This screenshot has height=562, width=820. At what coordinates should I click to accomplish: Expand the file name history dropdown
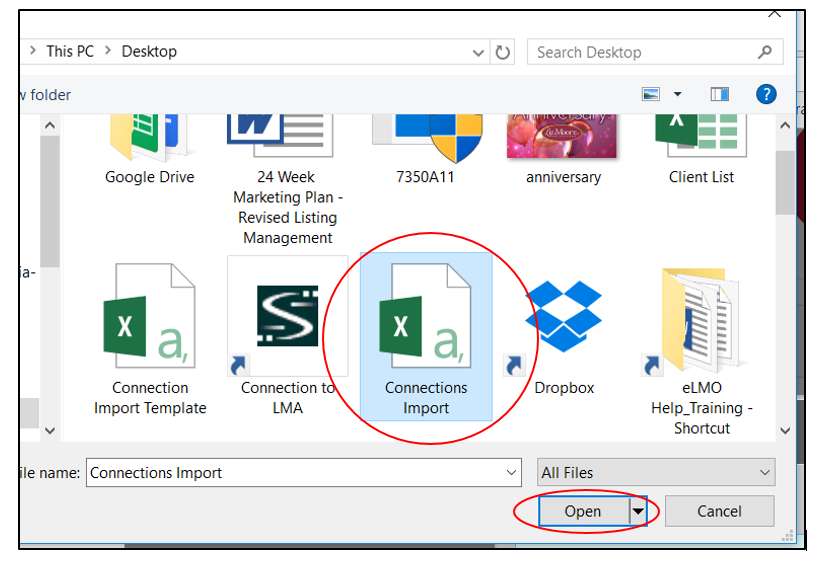(512, 473)
